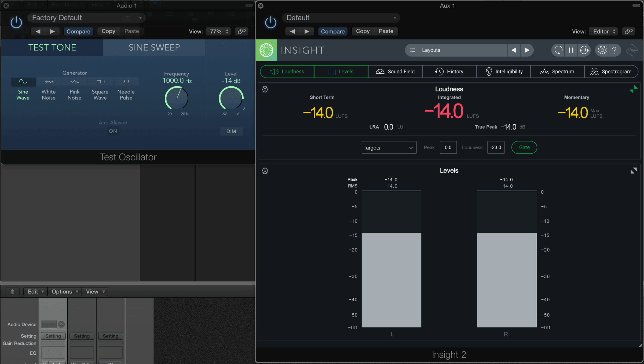Select the White Noise generator icon
This screenshot has width=644, height=364.
49,82
